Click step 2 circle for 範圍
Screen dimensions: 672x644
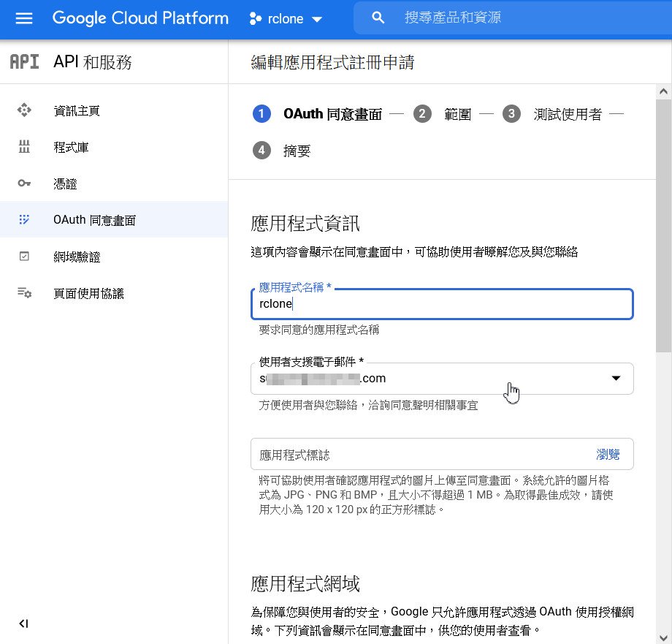point(422,114)
